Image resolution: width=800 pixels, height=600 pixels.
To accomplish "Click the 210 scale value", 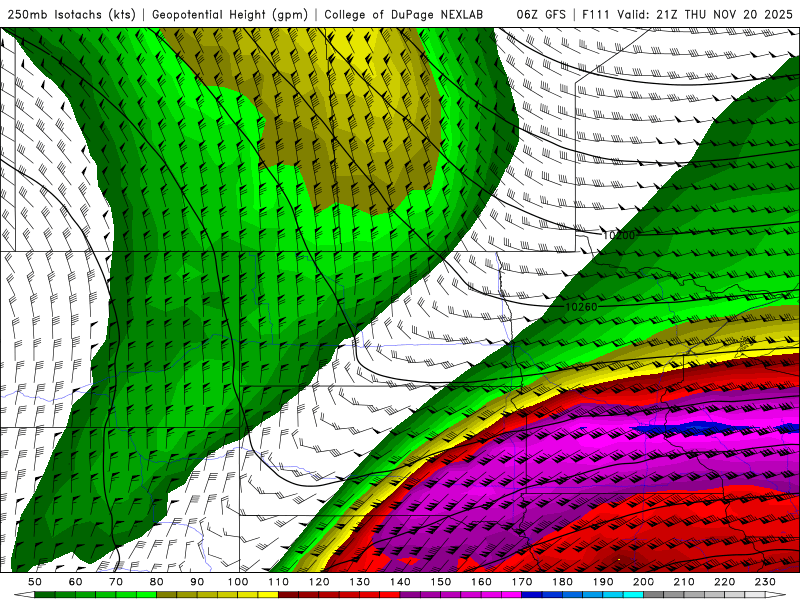I will [684, 582].
